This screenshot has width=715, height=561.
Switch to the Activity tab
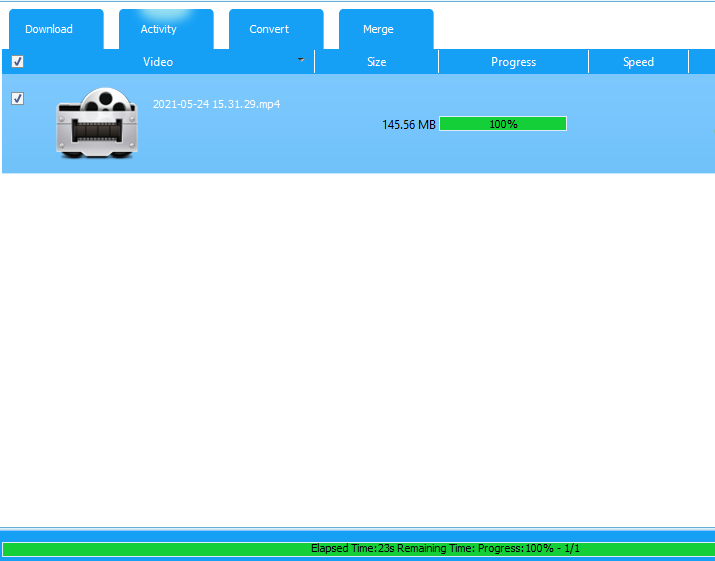click(x=158, y=29)
